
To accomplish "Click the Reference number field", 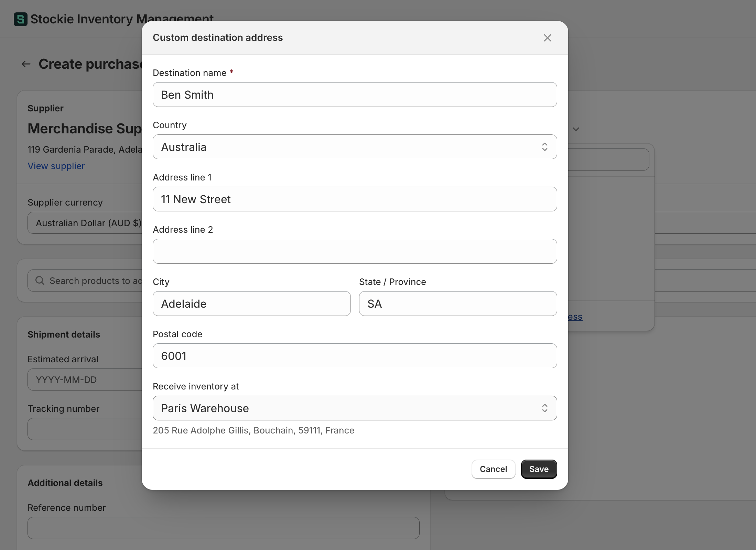I will point(223,528).
